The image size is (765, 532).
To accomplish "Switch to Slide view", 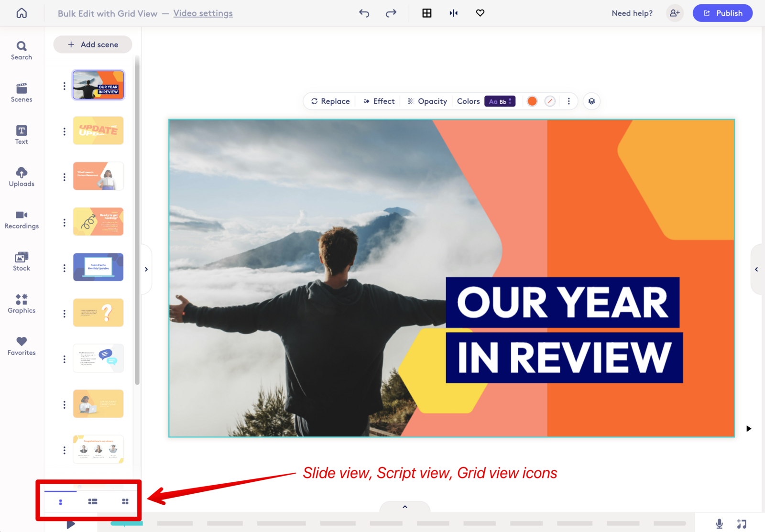I will coord(61,502).
